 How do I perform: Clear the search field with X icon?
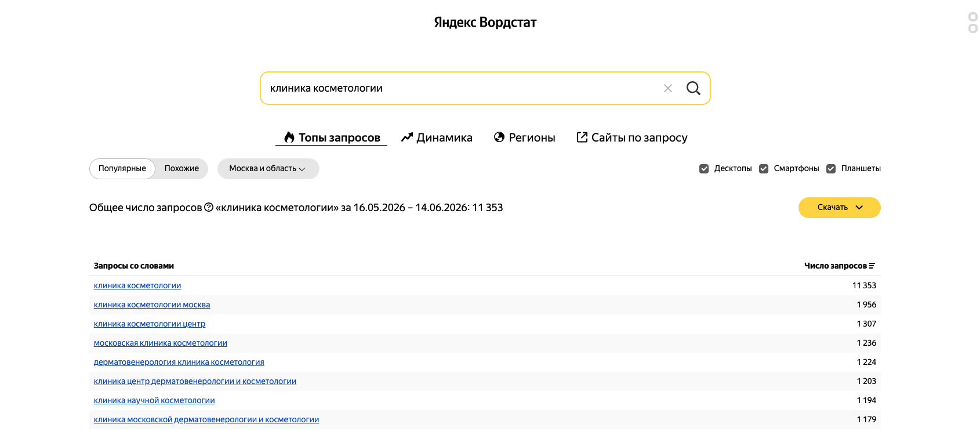coord(668,88)
